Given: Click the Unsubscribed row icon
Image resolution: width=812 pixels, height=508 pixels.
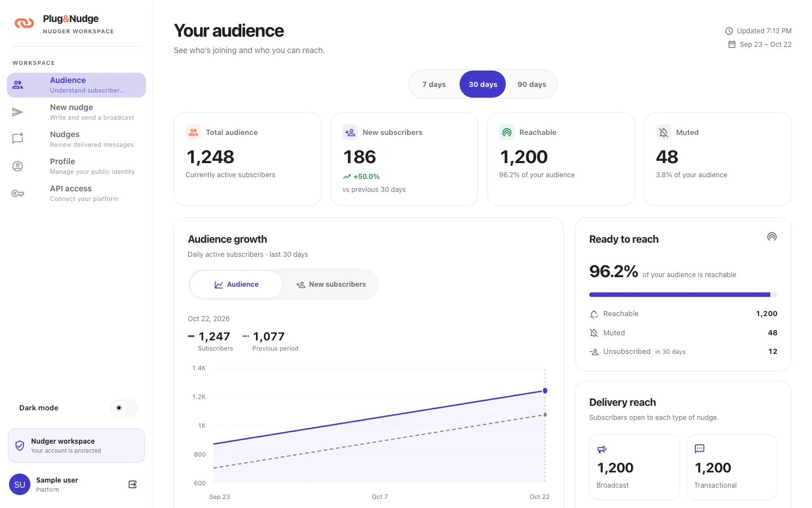Looking at the screenshot, I should coord(594,352).
